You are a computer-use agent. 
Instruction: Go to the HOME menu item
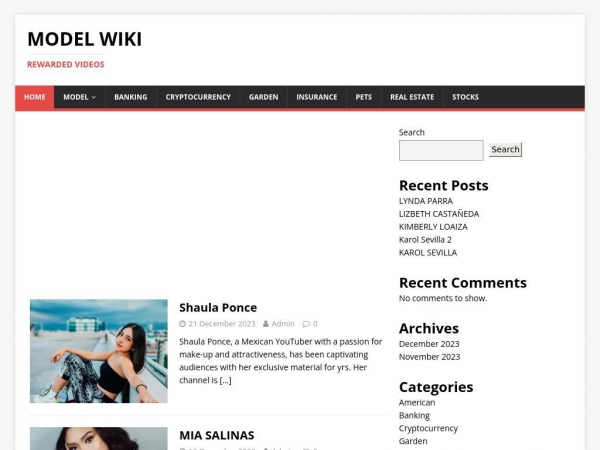[x=35, y=97]
